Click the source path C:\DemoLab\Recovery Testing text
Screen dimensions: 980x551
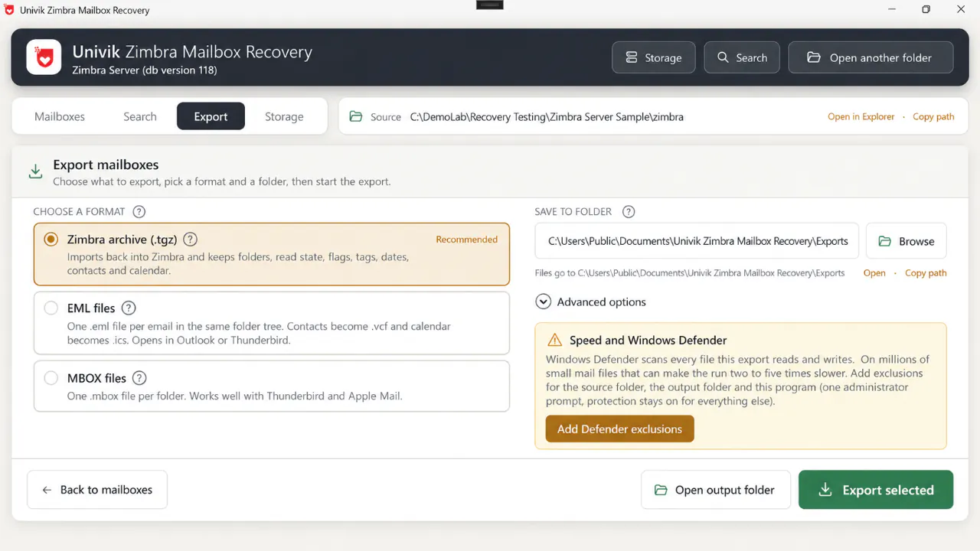click(x=547, y=117)
